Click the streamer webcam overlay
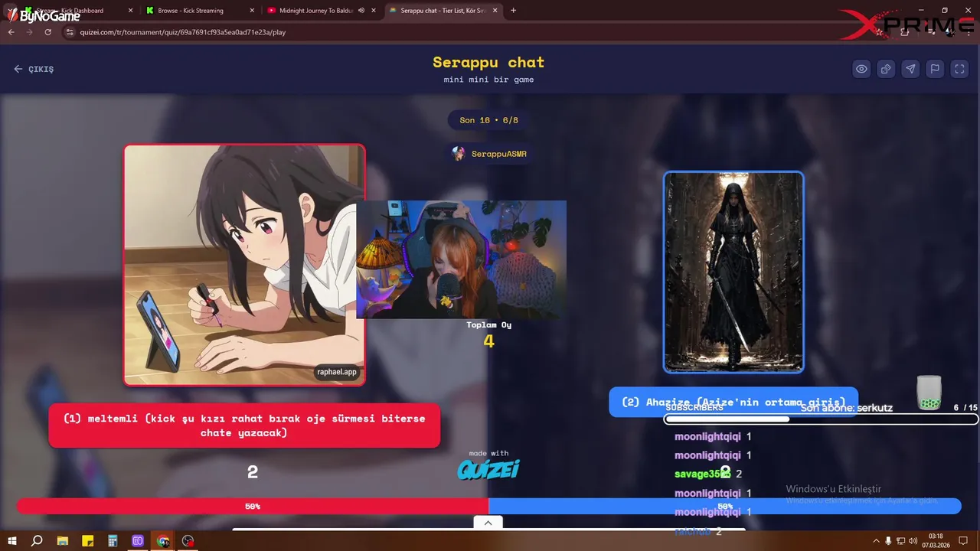Viewport: 980px width, 551px height. 461,259
